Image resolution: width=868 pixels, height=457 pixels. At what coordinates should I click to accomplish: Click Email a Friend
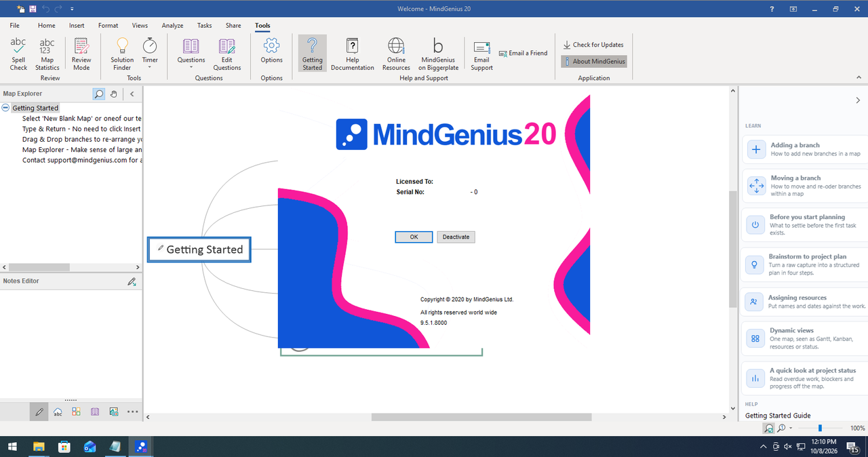pyautogui.click(x=523, y=53)
